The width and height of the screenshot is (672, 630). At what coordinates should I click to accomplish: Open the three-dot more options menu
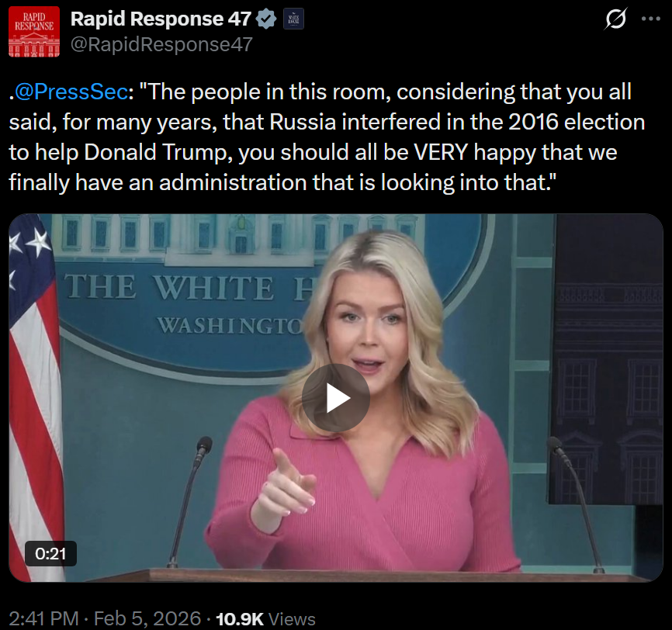pos(650,19)
